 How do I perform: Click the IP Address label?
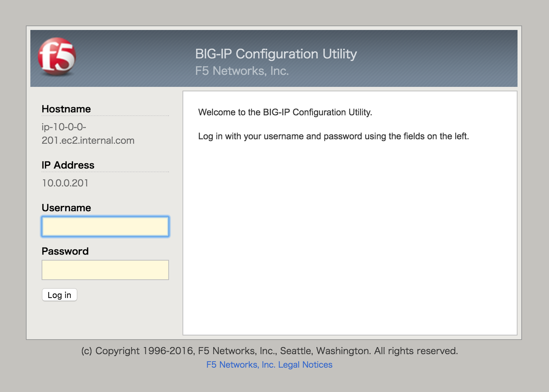point(68,165)
